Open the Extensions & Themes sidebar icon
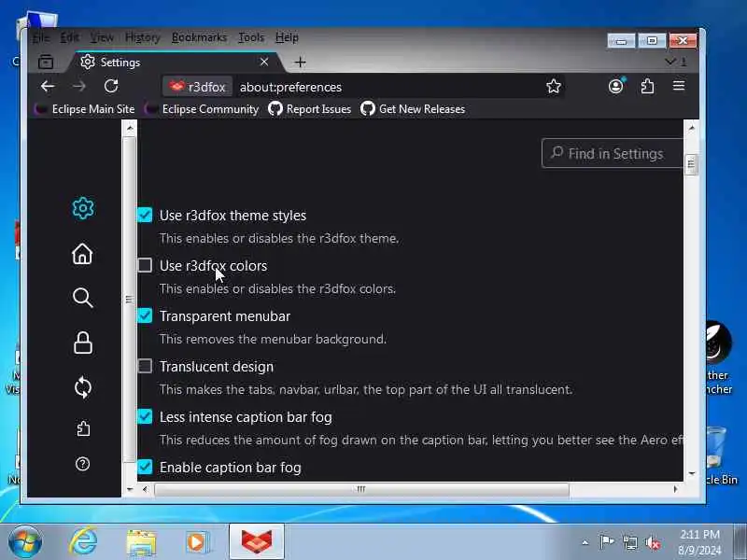Image resolution: width=747 pixels, height=560 pixels. 83,428
